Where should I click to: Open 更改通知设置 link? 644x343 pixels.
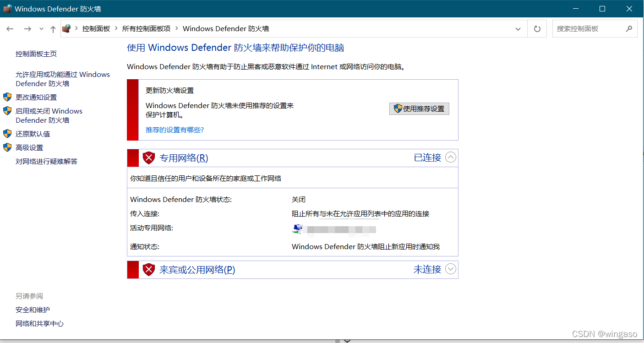(x=36, y=97)
